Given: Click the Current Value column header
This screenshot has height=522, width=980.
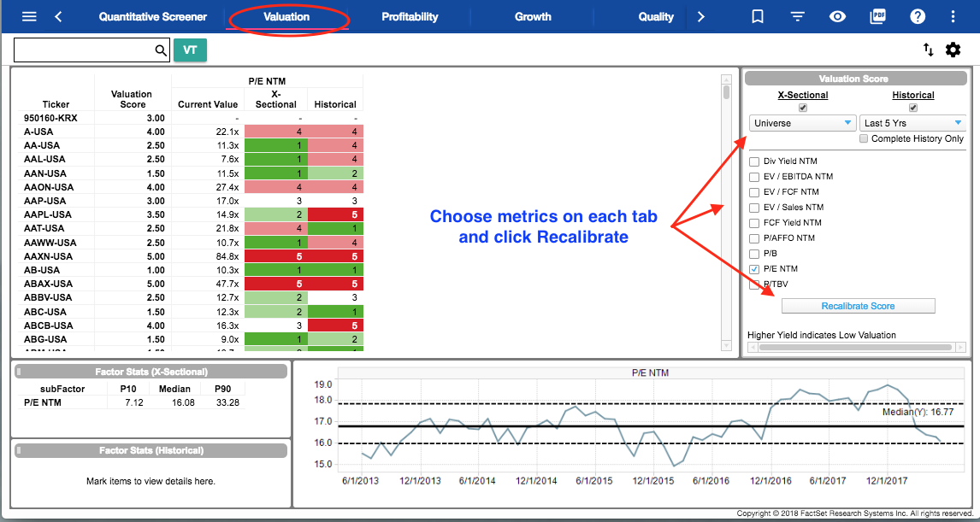Looking at the screenshot, I should coord(208,104).
